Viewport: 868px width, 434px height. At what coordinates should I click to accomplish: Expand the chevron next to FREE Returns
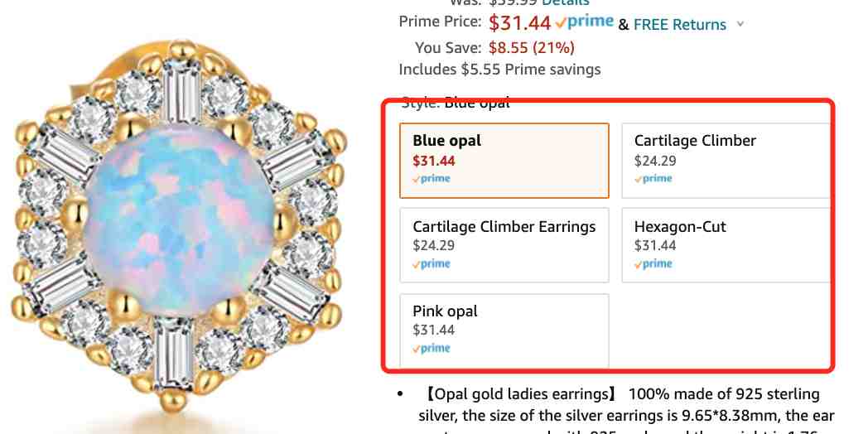[740, 24]
